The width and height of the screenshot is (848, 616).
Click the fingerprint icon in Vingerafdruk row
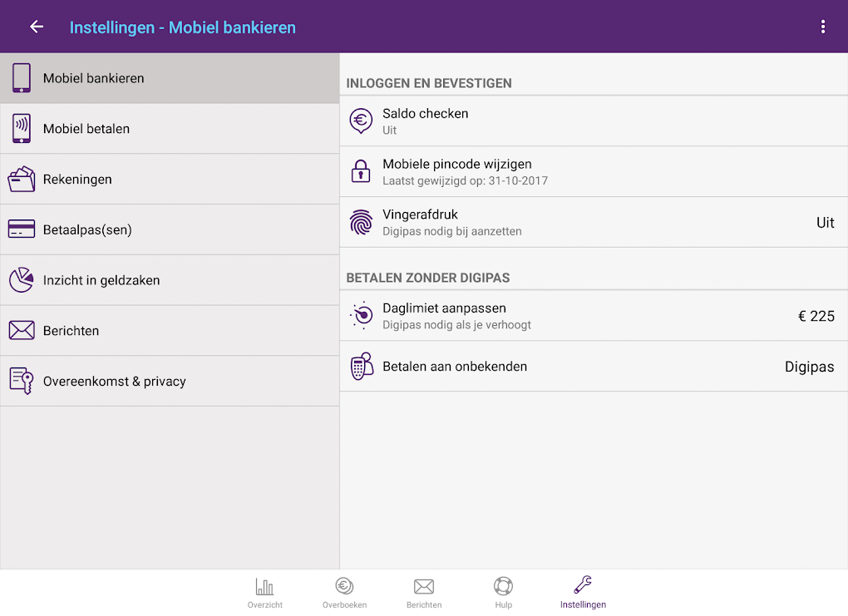click(361, 222)
